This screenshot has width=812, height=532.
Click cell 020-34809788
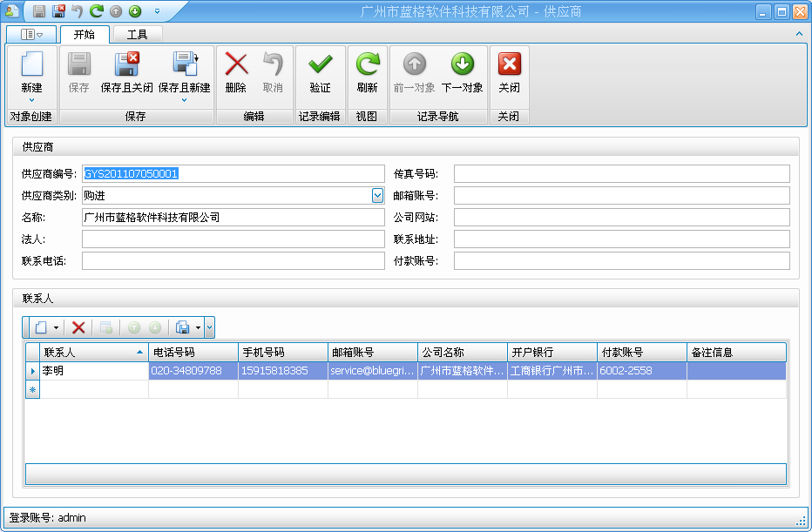193,371
